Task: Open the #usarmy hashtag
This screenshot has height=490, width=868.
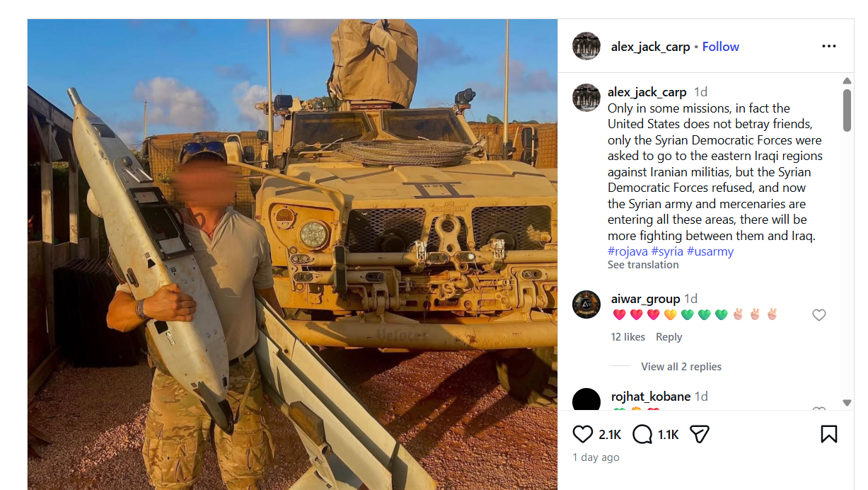Action: pos(710,251)
